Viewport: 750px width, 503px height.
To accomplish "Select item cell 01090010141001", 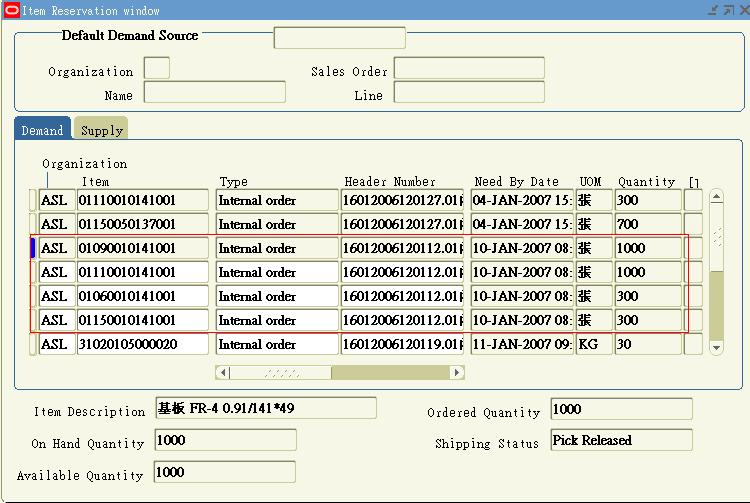I will [x=143, y=248].
